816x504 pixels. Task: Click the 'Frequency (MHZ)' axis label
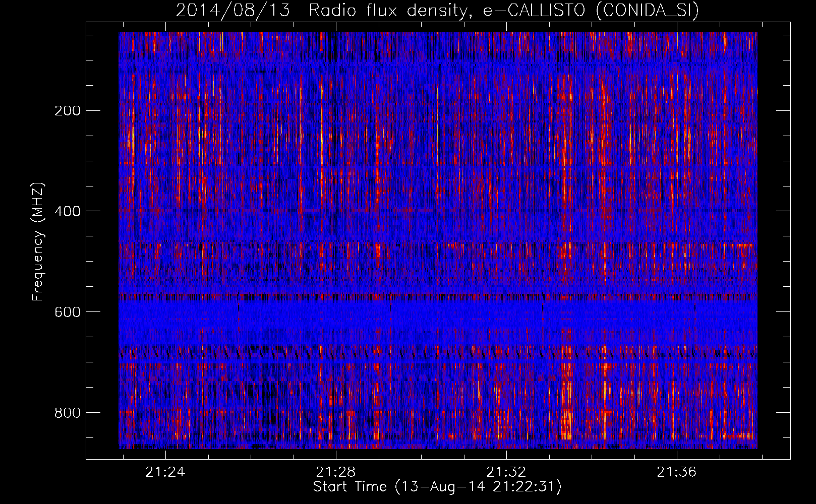click(x=38, y=242)
